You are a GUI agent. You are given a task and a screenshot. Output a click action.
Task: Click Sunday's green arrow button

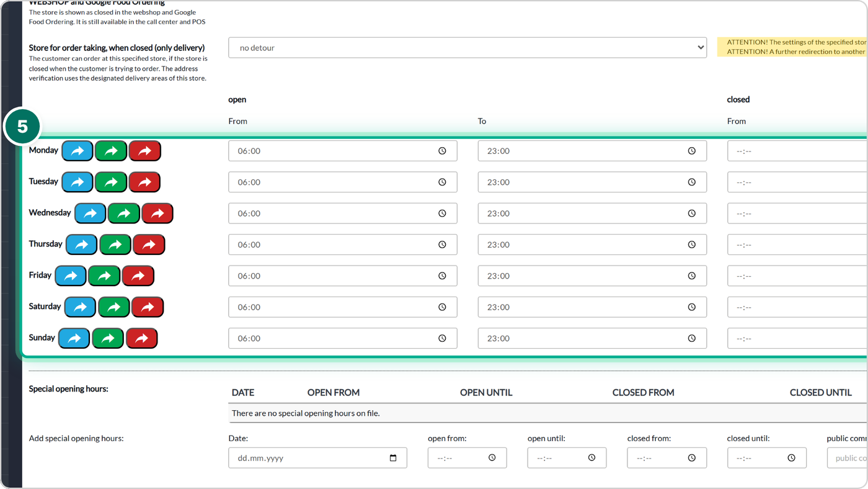pos(108,338)
